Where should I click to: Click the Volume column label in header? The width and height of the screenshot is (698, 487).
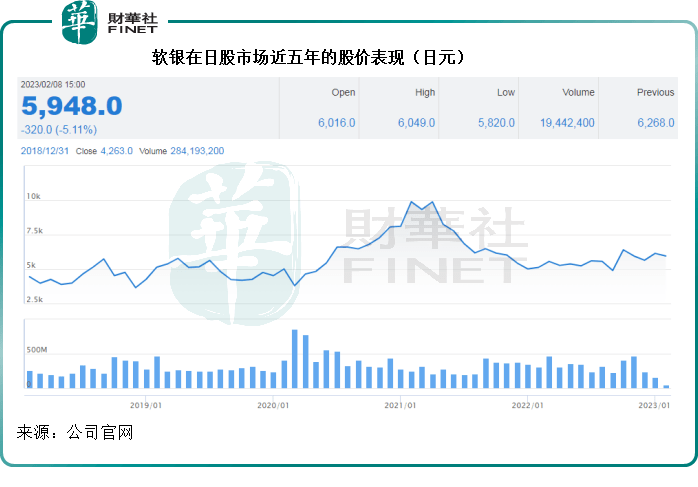point(578,92)
